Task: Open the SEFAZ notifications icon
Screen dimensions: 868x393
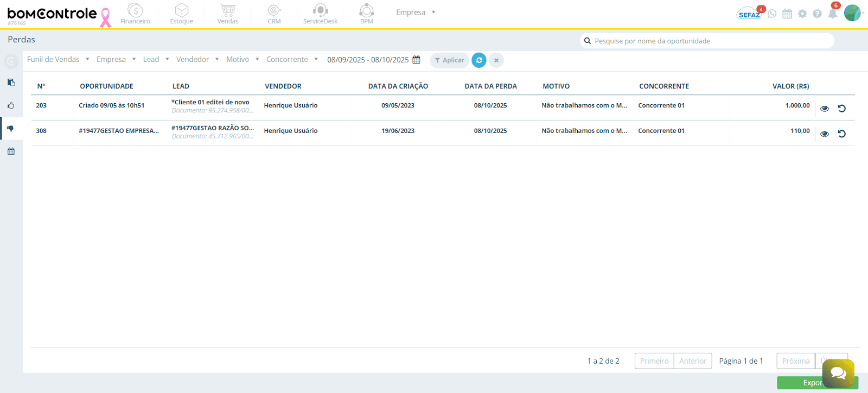Action: 750,13
